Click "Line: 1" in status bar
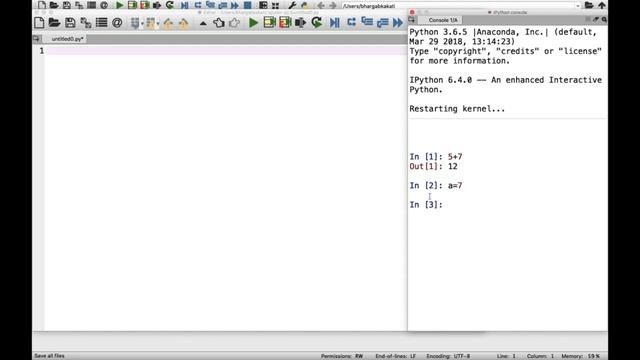The height and width of the screenshot is (360, 640). tap(506, 356)
